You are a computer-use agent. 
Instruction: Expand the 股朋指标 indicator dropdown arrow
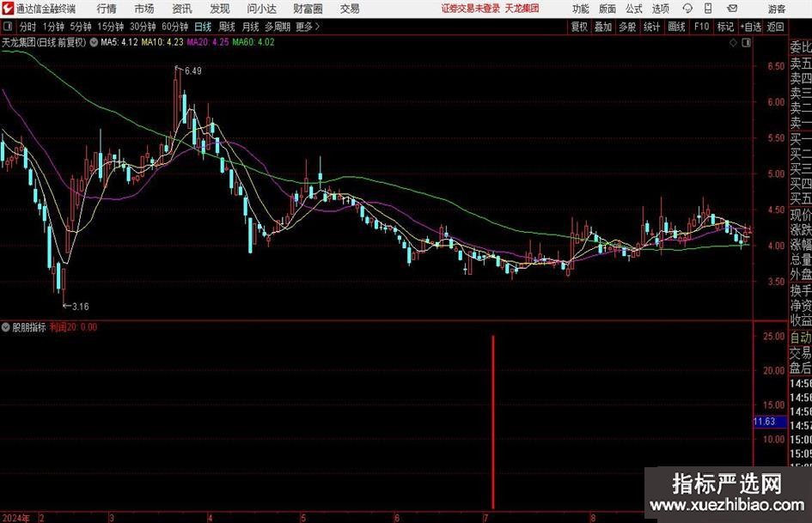pyautogui.click(x=6, y=326)
